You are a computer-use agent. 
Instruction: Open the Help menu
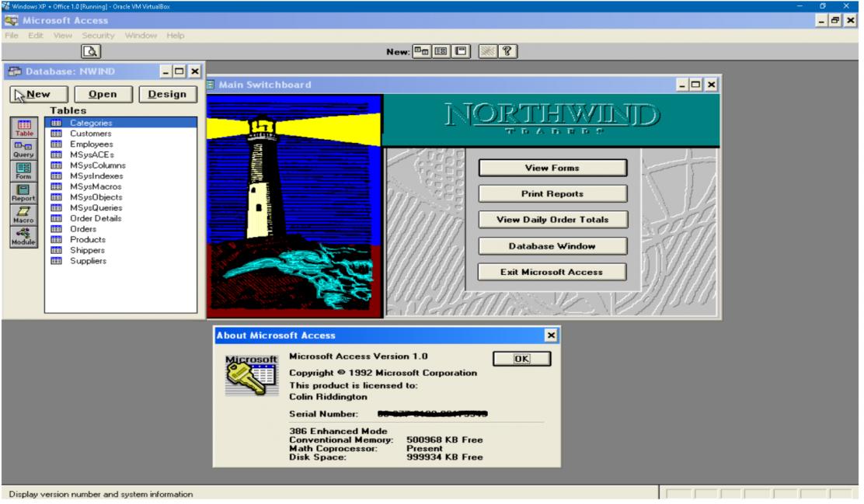tap(176, 35)
